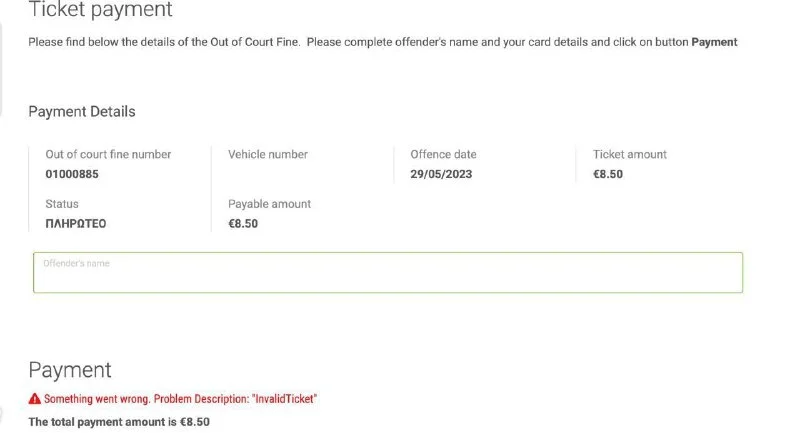Click the "Vehicle number" label
Screen dimensions: 800x433
pyautogui.click(x=268, y=155)
